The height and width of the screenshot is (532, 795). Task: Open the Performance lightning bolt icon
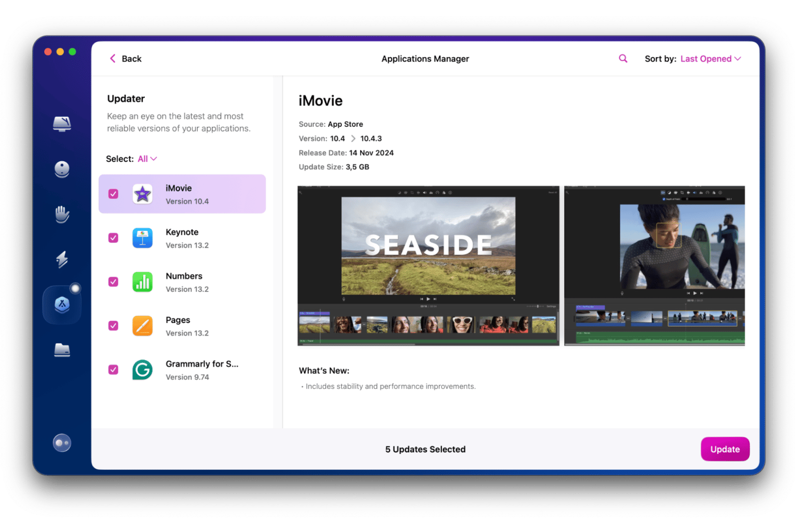point(62,259)
